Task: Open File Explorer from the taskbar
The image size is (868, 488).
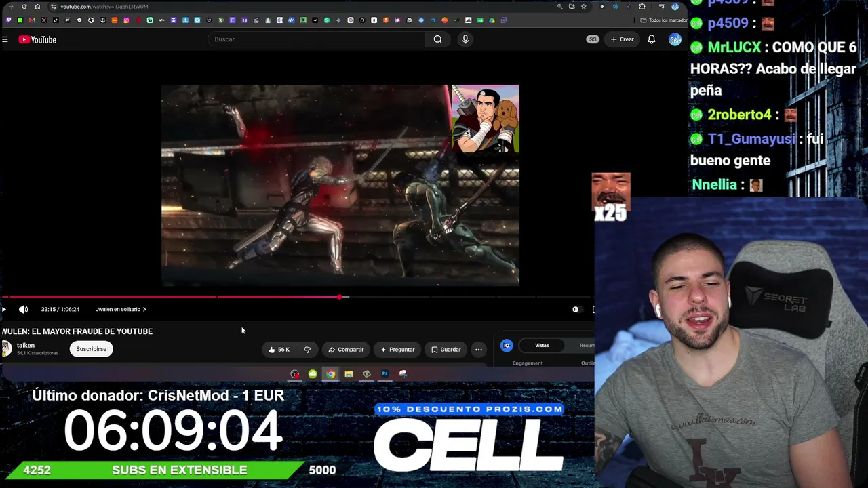Action: (349, 374)
